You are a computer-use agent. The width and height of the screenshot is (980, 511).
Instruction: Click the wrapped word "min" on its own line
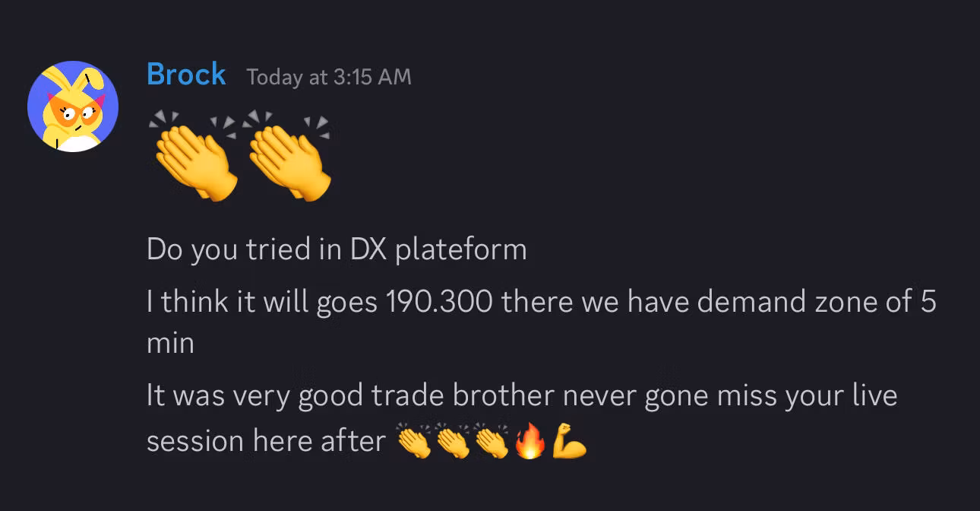pos(170,342)
